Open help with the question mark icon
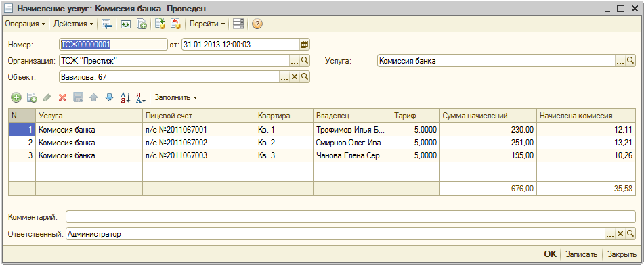The width and height of the screenshot is (644, 265). click(257, 24)
